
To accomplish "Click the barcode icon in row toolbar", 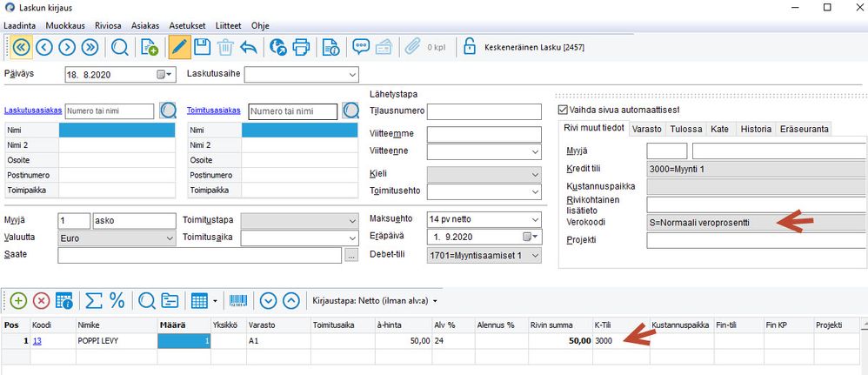I will (238, 301).
